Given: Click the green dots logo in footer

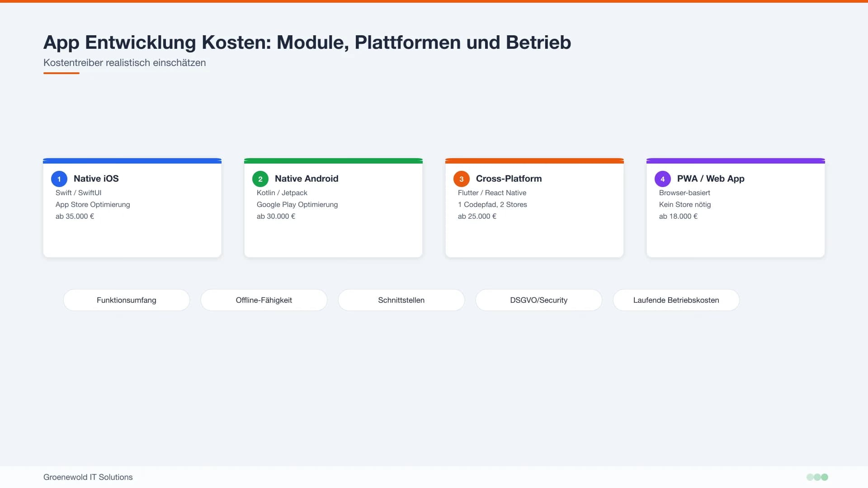Looking at the screenshot, I should (817, 477).
